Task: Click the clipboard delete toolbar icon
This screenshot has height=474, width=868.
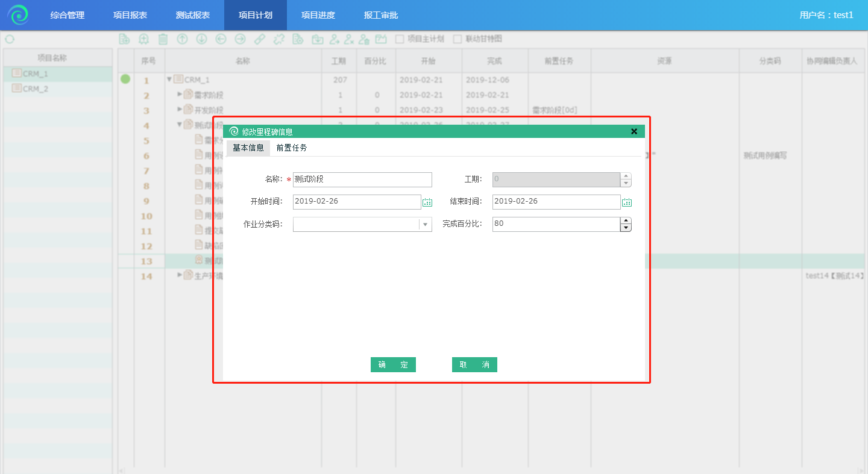Action: [163, 39]
